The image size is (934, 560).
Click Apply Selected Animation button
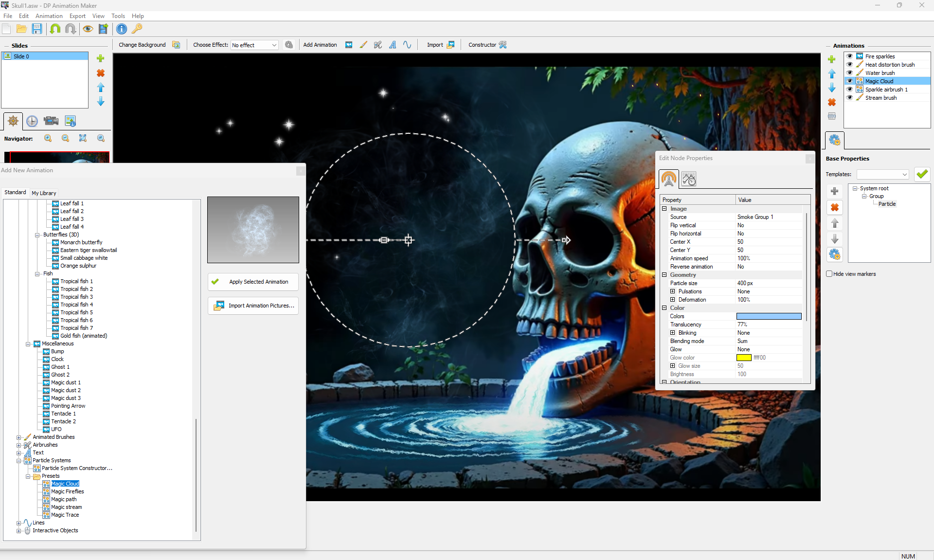point(253,282)
